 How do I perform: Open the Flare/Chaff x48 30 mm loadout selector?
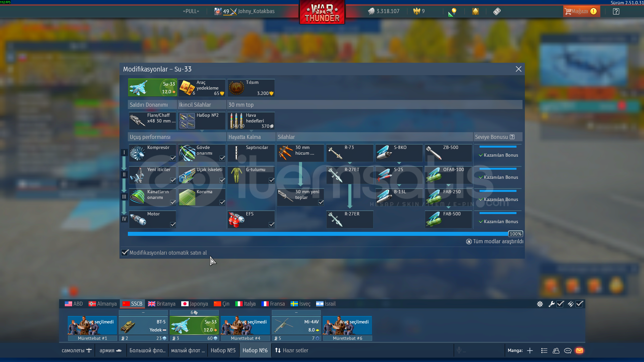pyautogui.click(x=153, y=121)
